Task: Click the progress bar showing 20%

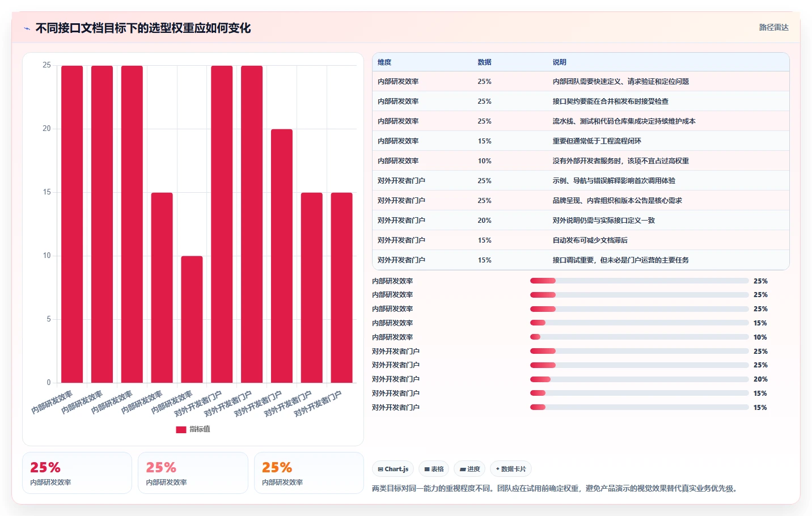Action: 640,379
